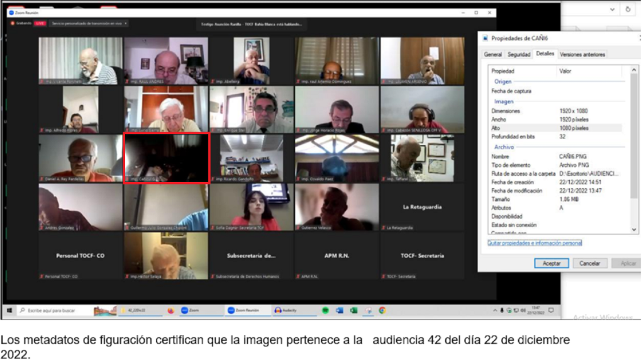Screen dimensions: 644x364
Task: Open Firefox from the taskbar
Action: point(170,310)
